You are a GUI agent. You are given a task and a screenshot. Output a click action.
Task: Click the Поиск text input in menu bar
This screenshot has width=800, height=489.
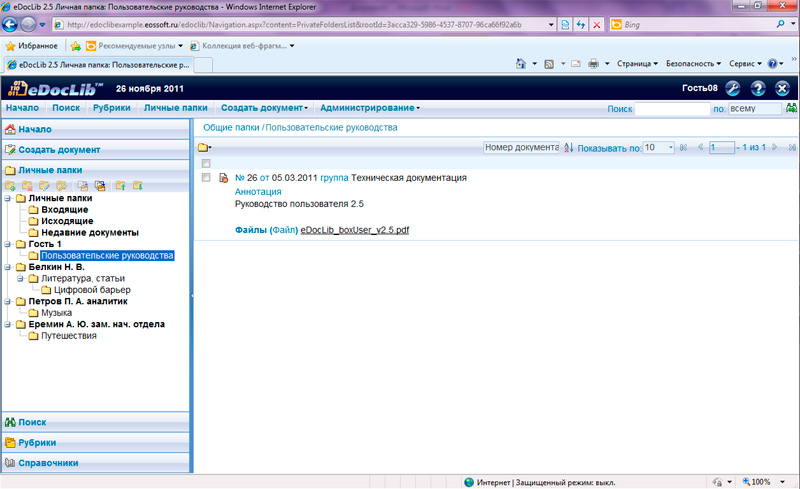pos(672,108)
